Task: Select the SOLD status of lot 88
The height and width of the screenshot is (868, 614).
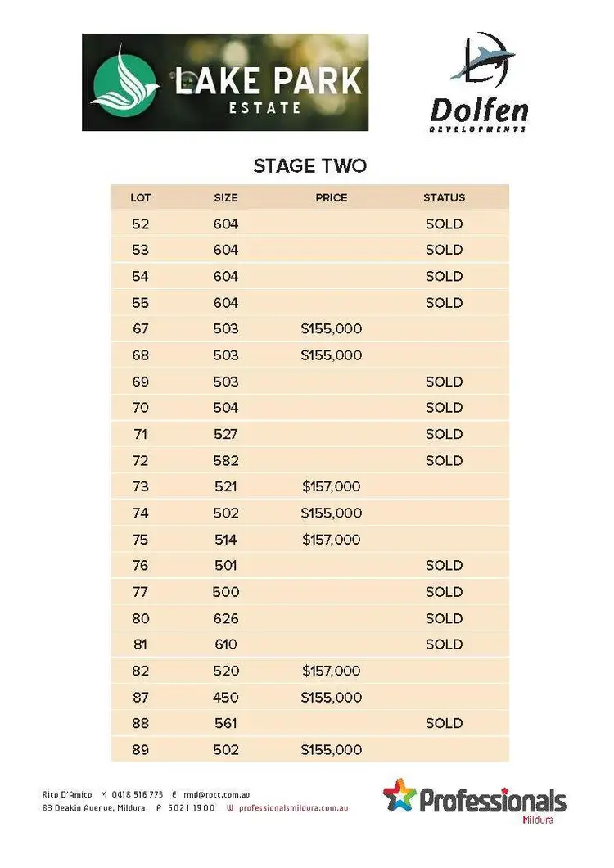Action: point(444,723)
